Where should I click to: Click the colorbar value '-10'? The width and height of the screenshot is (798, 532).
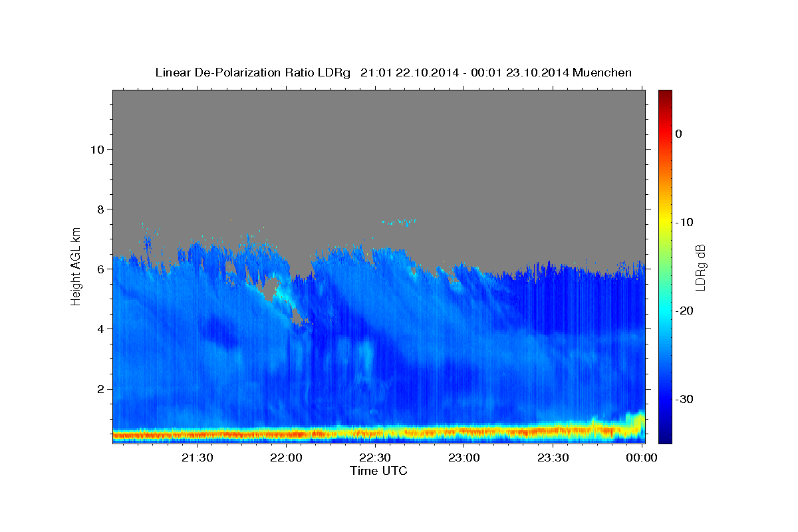[x=684, y=222]
